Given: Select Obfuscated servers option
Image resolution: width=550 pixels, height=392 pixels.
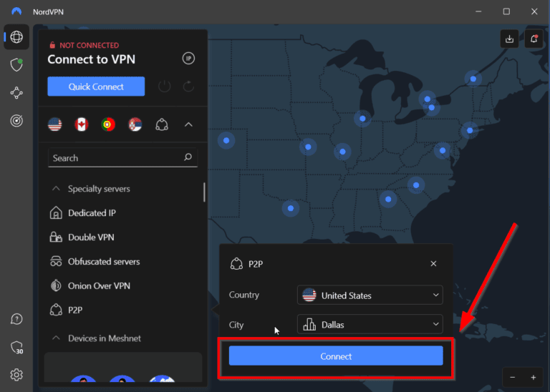Looking at the screenshot, I should coord(104,262).
